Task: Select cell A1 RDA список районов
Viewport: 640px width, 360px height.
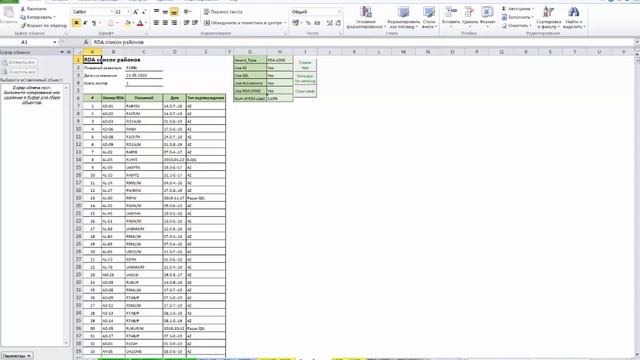Action: pos(93,60)
